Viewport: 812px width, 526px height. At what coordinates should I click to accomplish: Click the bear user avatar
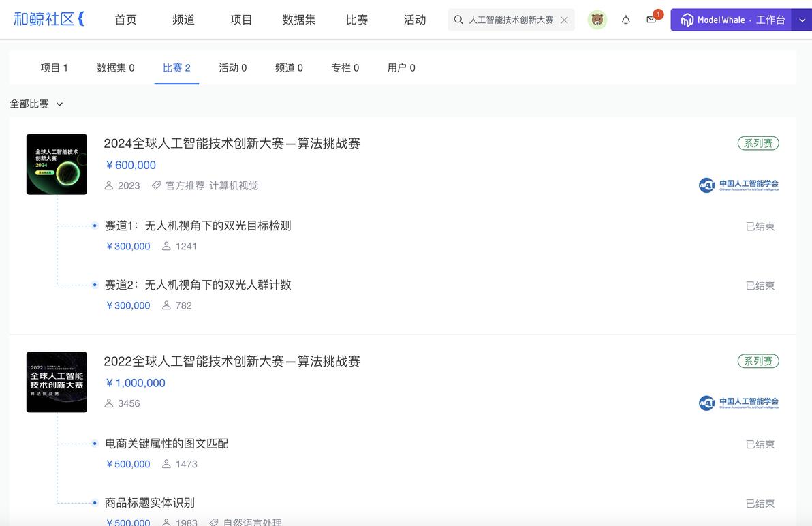pyautogui.click(x=597, y=20)
